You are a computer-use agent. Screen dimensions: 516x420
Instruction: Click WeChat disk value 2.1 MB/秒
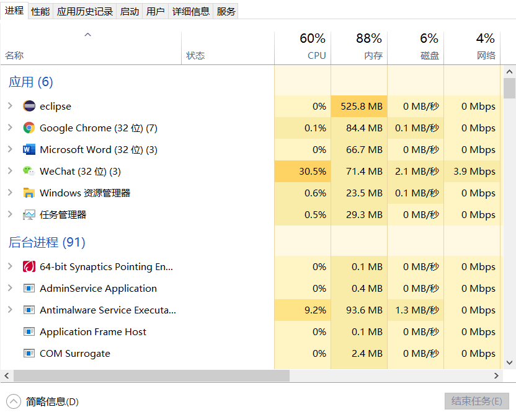click(417, 171)
